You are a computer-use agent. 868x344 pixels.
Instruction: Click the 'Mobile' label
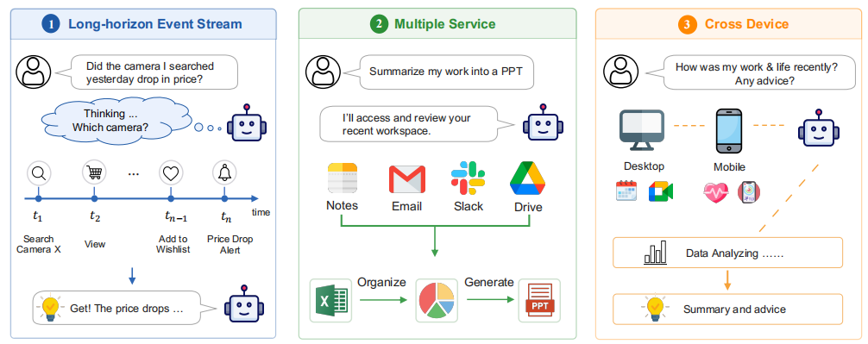click(x=729, y=166)
